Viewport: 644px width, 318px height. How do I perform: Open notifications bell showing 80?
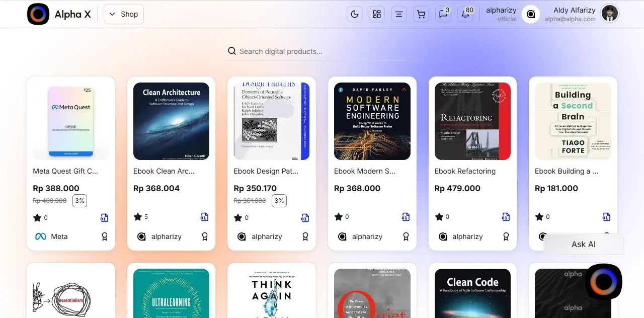coord(465,14)
